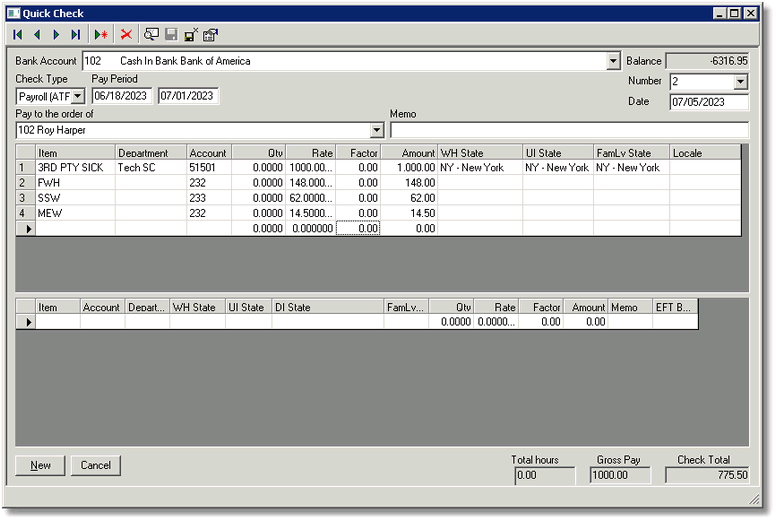This screenshot has width=776, height=521.
Task: Click the WH State header in upper grid
Action: [480, 153]
